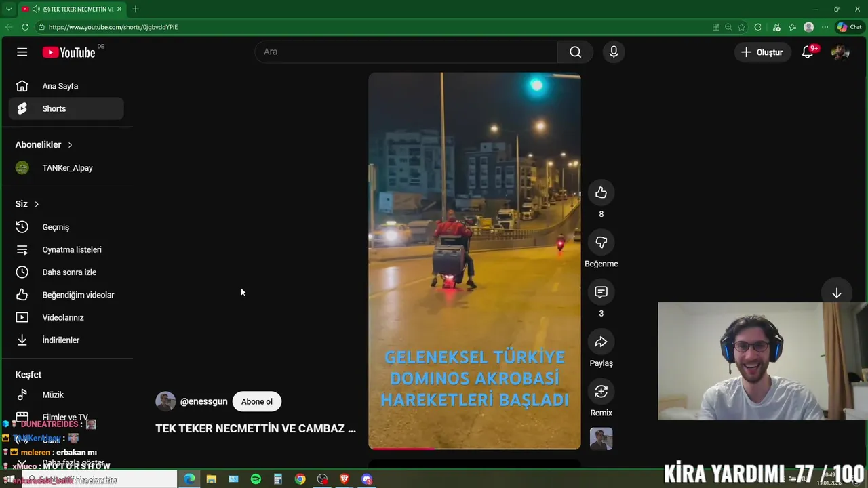The width and height of the screenshot is (868, 488).
Task: Subscribe with the Abone ol button
Action: pyautogui.click(x=256, y=401)
